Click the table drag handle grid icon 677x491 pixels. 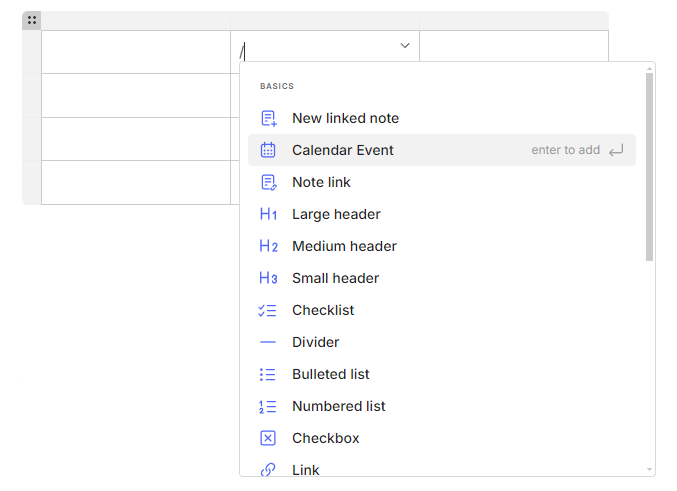point(32,20)
